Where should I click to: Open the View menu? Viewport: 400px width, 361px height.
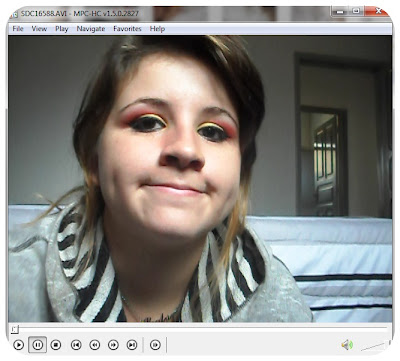[39, 29]
